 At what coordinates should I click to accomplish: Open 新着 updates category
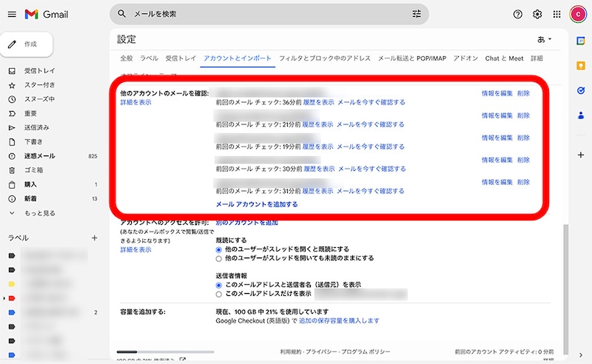click(x=30, y=198)
